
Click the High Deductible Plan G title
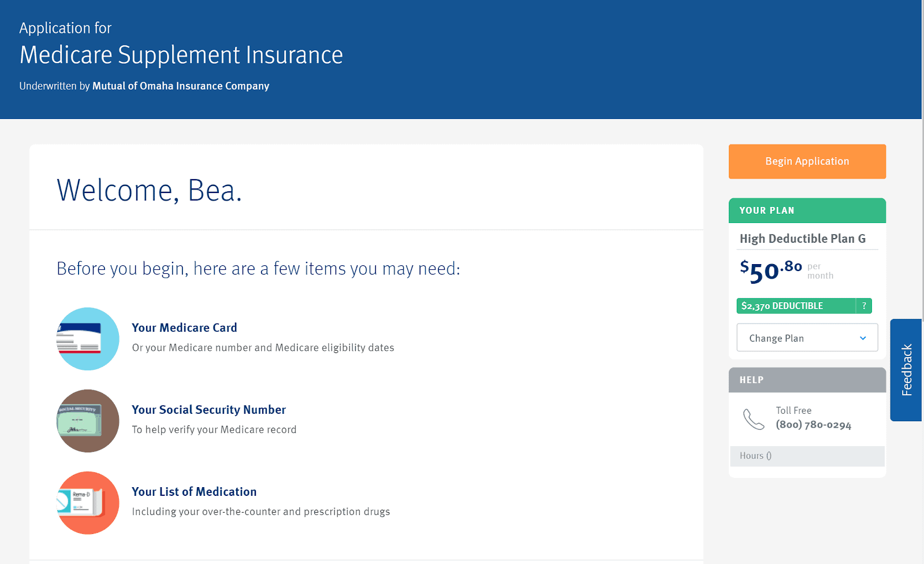click(x=802, y=239)
